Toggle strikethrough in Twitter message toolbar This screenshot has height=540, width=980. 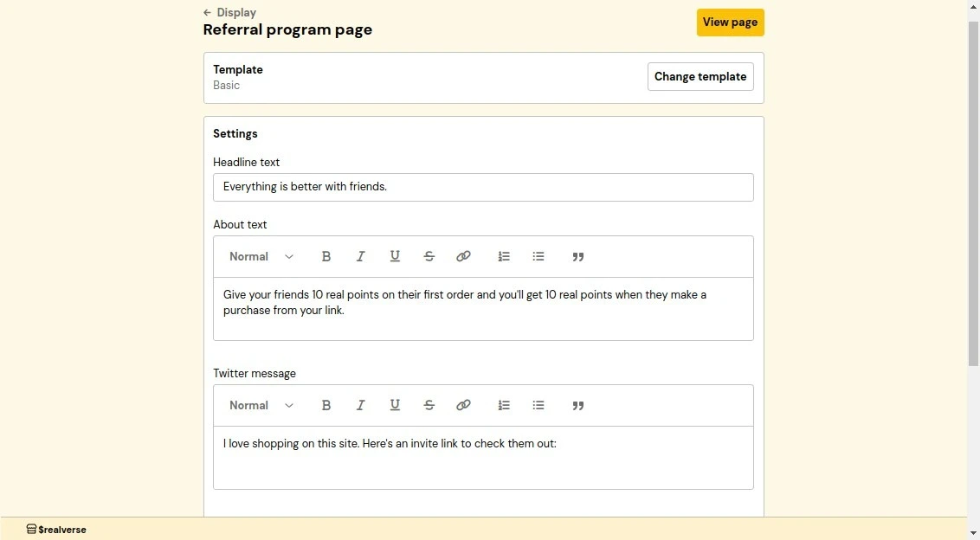click(x=429, y=406)
